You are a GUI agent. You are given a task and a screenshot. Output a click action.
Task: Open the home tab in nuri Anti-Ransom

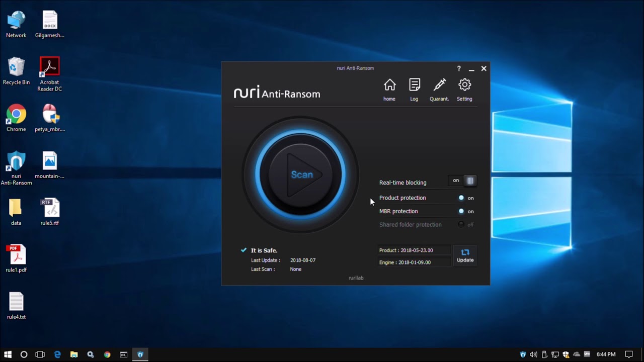(x=389, y=90)
